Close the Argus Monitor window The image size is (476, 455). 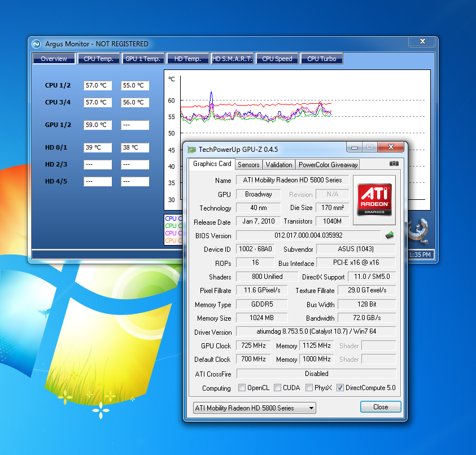click(x=422, y=41)
